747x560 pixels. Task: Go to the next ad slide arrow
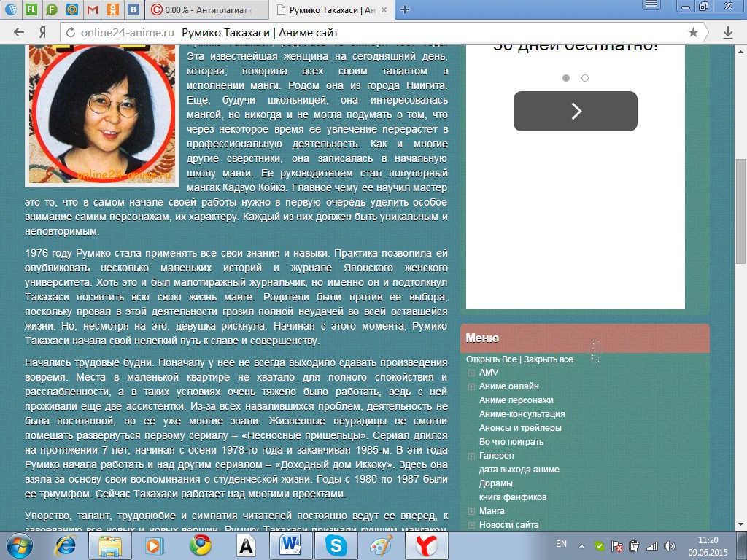pyautogui.click(x=576, y=111)
